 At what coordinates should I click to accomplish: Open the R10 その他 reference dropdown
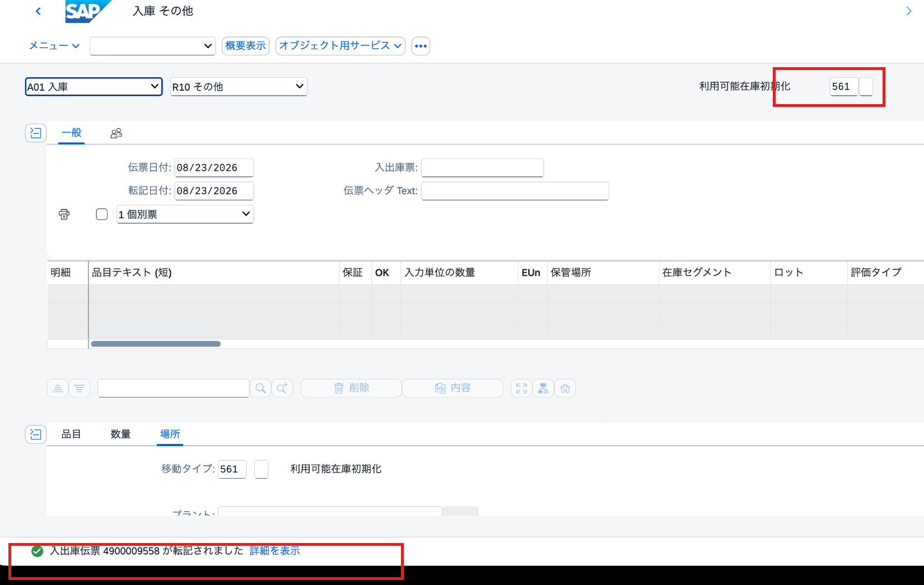tap(239, 87)
